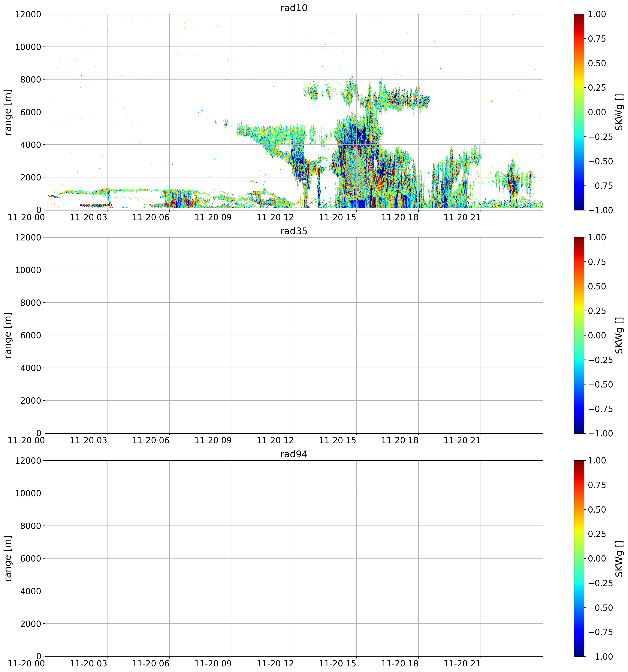The image size is (628, 672).
Task: Click the 6000 y-tick in rad35 plot
Action: pos(30,335)
